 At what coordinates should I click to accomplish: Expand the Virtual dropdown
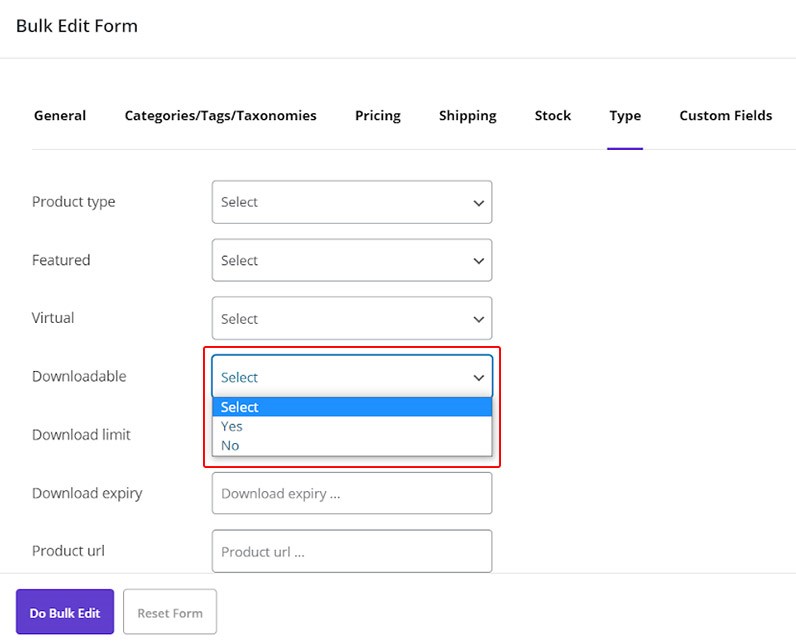pos(352,319)
